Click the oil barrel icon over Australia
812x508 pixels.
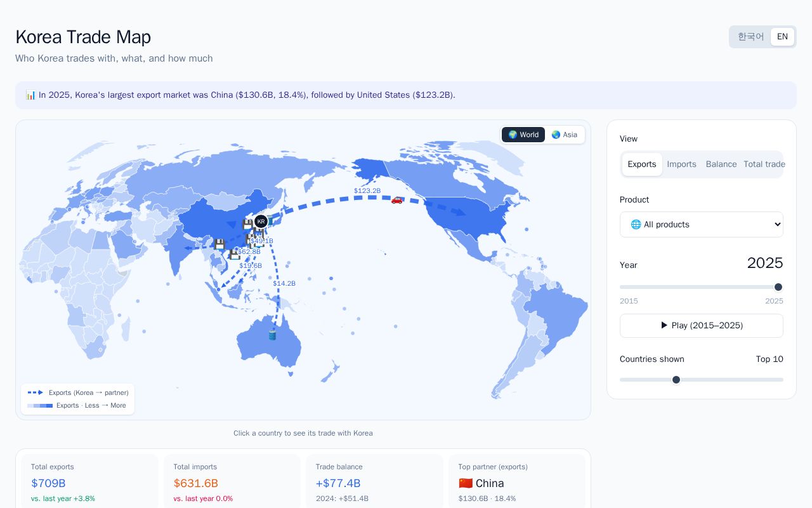[x=272, y=335]
